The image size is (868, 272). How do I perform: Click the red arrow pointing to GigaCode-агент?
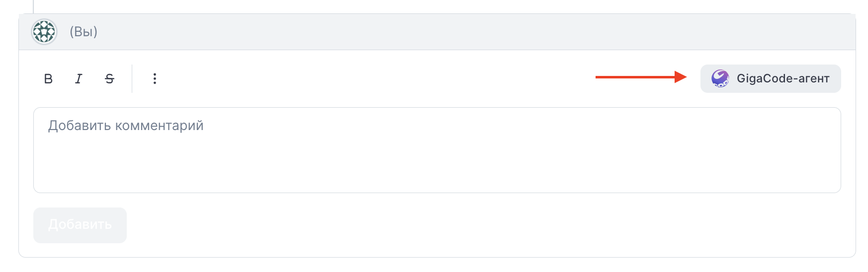click(x=641, y=77)
